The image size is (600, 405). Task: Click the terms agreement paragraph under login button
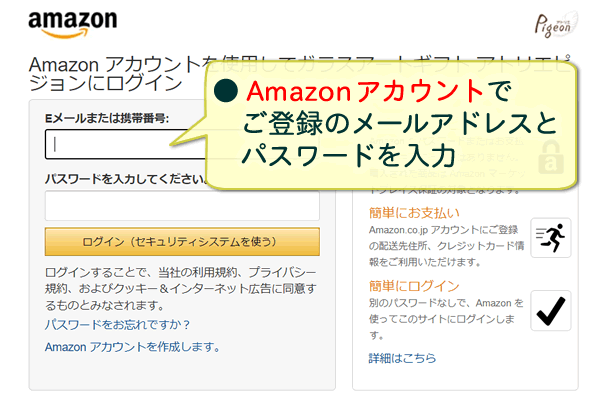click(x=181, y=289)
